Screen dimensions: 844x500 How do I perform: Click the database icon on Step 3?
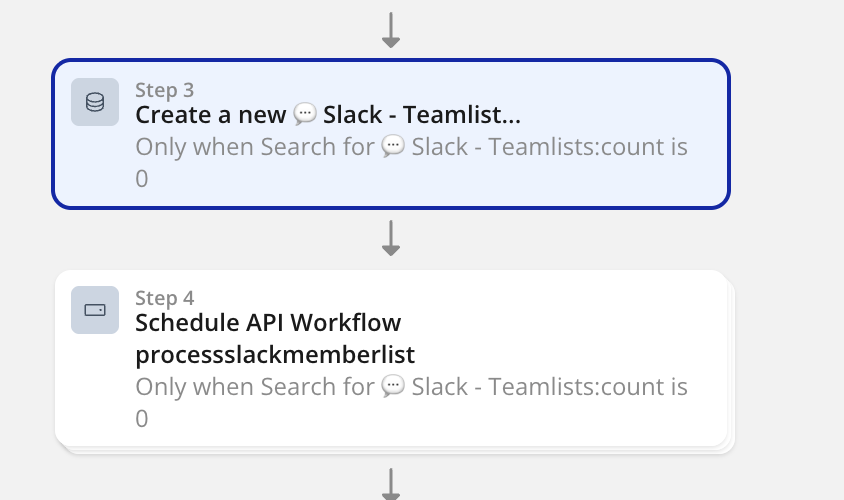click(x=95, y=102)
